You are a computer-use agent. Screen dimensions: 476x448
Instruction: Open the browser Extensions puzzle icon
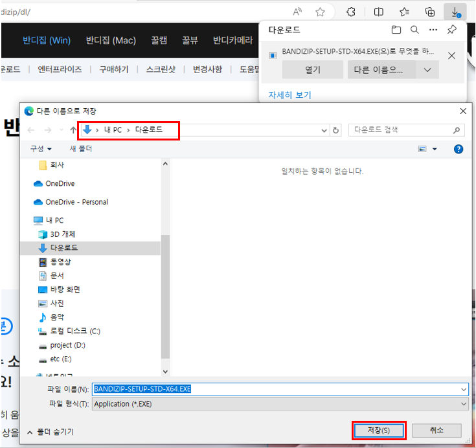coord(351,12)
